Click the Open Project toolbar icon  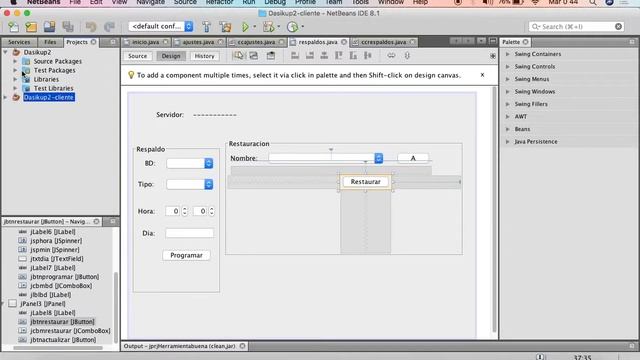[x=49, y=27]
